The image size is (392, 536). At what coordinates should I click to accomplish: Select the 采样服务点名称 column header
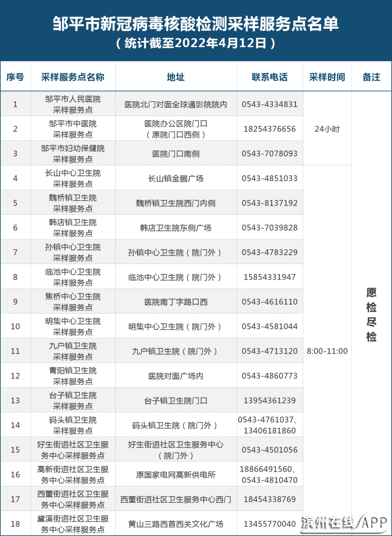pyautogui.click(x=73, y=77)
